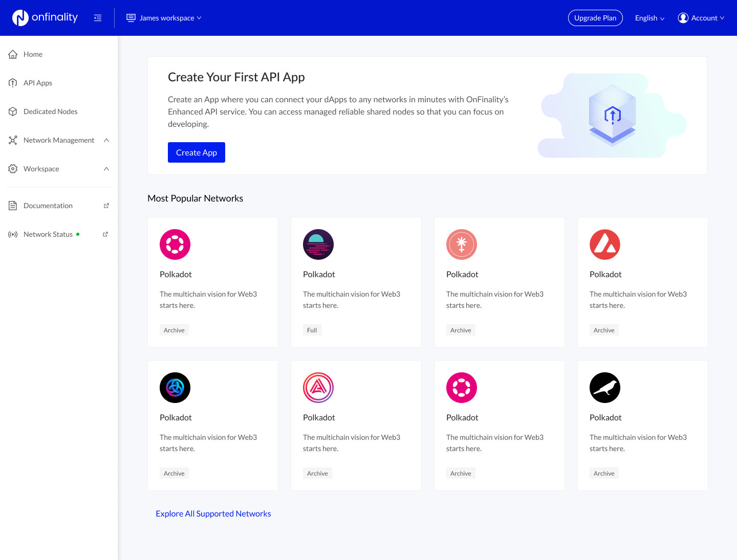Click Archive tag on first Polkadot card
The height and width of the screenshot is (560, 737).
click(x=174, y=330)
